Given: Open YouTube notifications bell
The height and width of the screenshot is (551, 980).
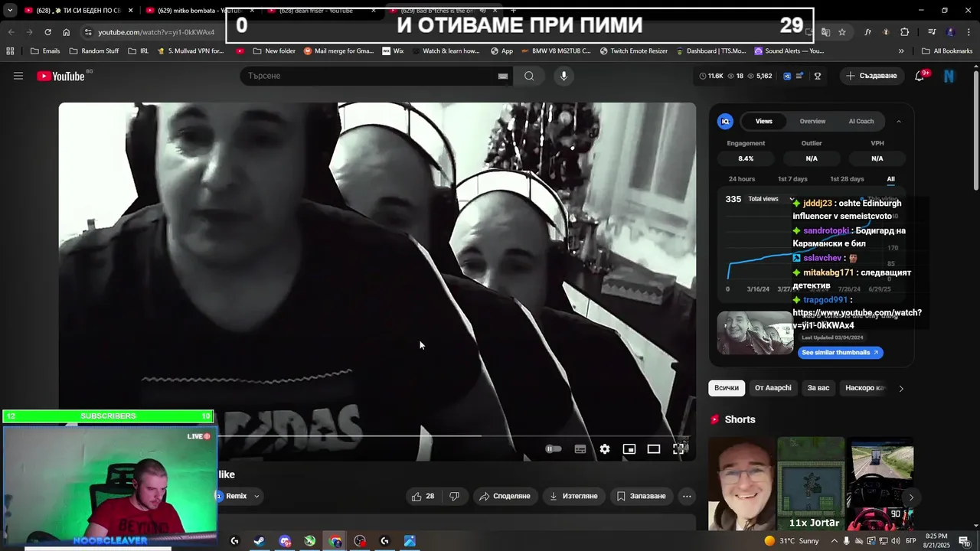Looking at the screenshot, I should point(920,76).
